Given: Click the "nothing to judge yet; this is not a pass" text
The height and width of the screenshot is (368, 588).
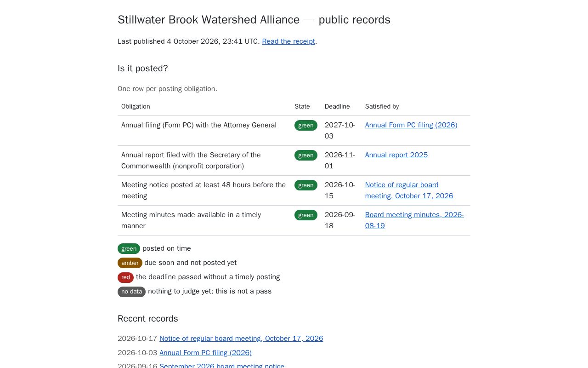Looking at the screenshot, I should [x=209, y=291].
